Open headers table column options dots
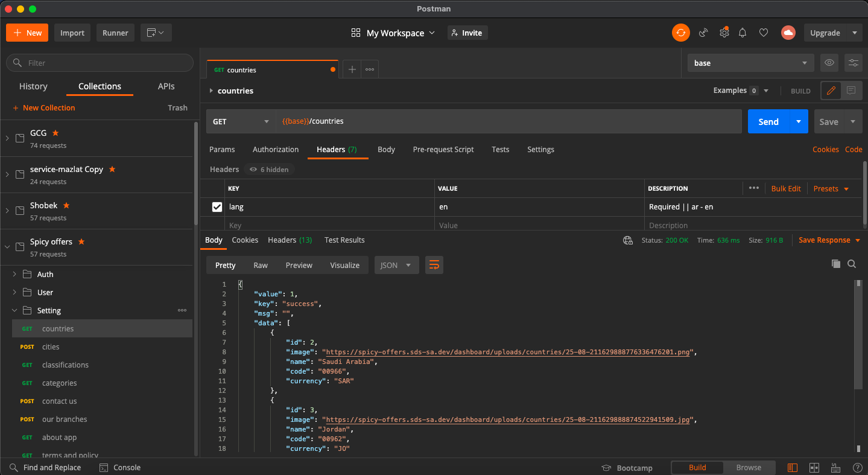The height and width of the screenshot is (475, 868). (754, 188)
